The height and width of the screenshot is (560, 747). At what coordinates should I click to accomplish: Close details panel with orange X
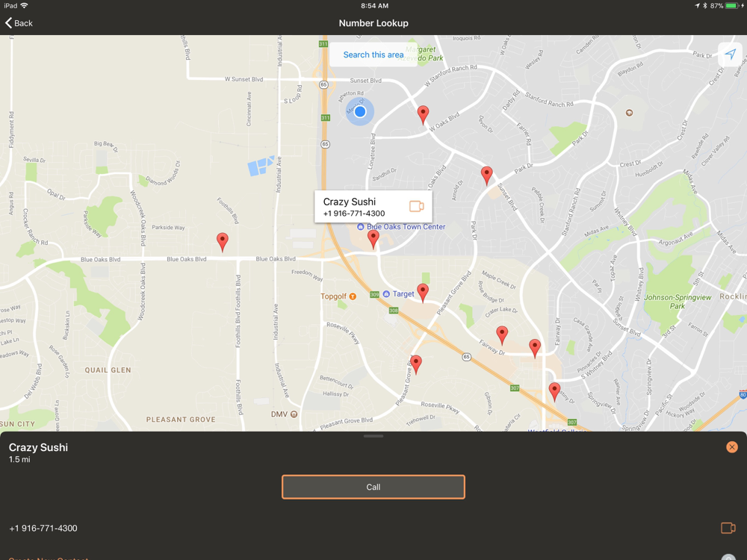[x=732, y=447]
